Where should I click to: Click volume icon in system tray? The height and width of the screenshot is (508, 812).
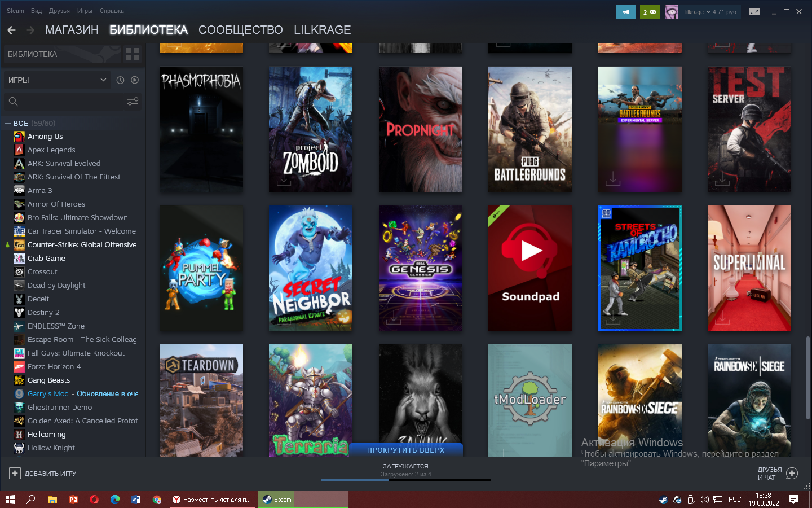pyautogui.click(x=704, y=500)
